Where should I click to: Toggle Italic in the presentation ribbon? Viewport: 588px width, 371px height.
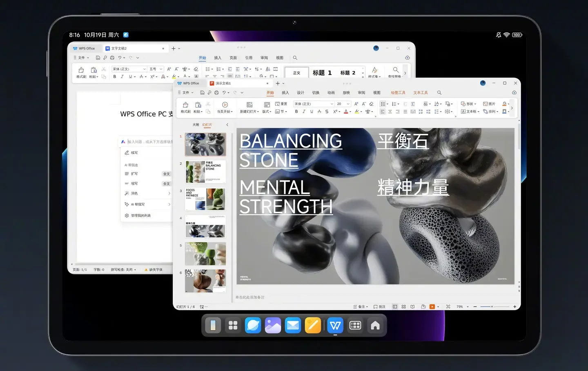[x=304, y=112]
